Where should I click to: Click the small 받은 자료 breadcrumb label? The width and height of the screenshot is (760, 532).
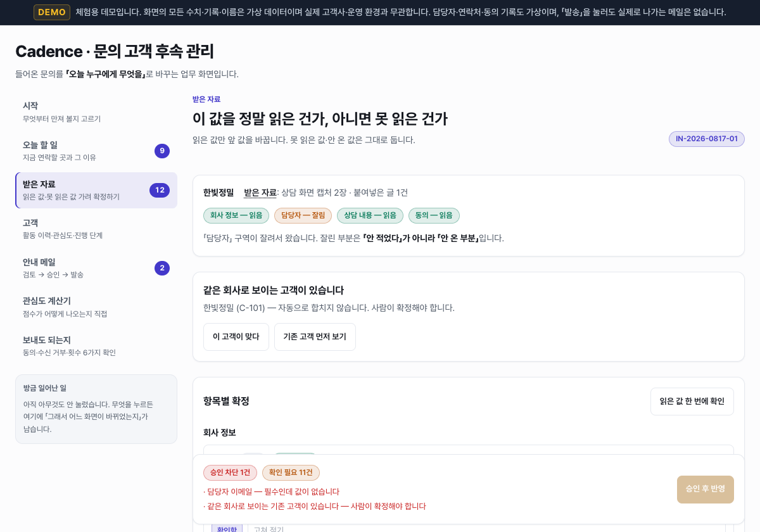point(206,99)
